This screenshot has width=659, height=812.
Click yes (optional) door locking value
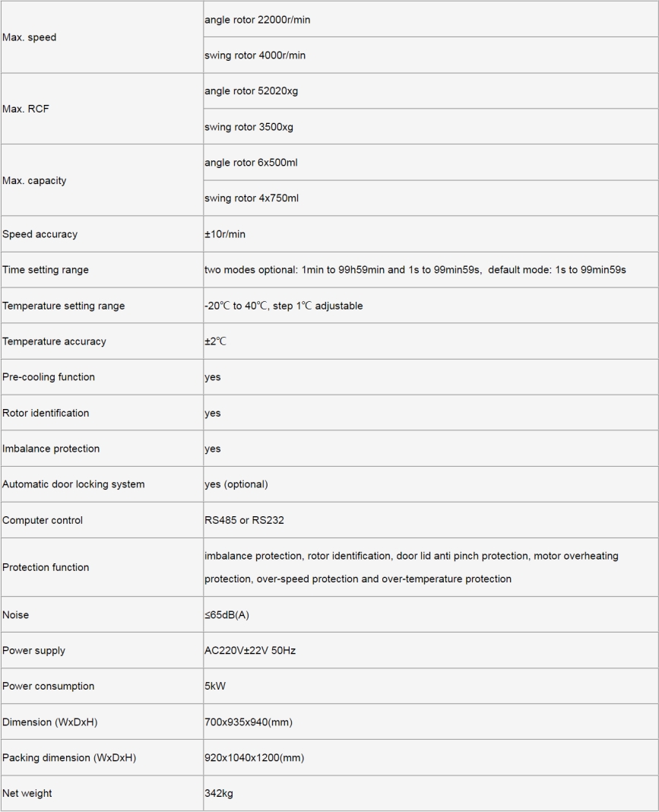(x=236, y=484)
